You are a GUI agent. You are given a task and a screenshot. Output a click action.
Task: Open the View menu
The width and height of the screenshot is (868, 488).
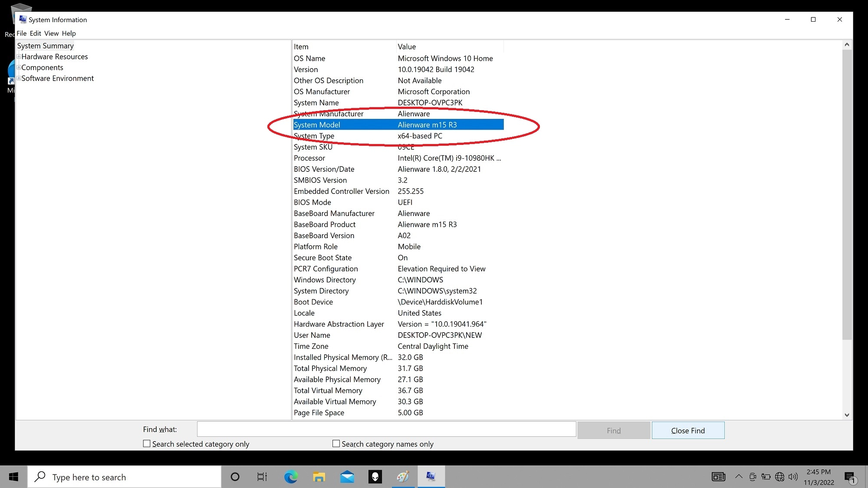pos(51,33)
